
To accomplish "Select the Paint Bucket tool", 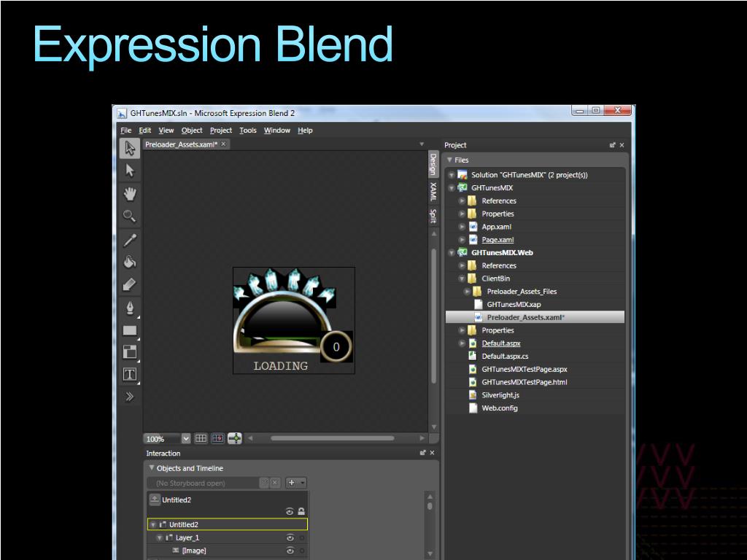I will (x=130, y=262).
